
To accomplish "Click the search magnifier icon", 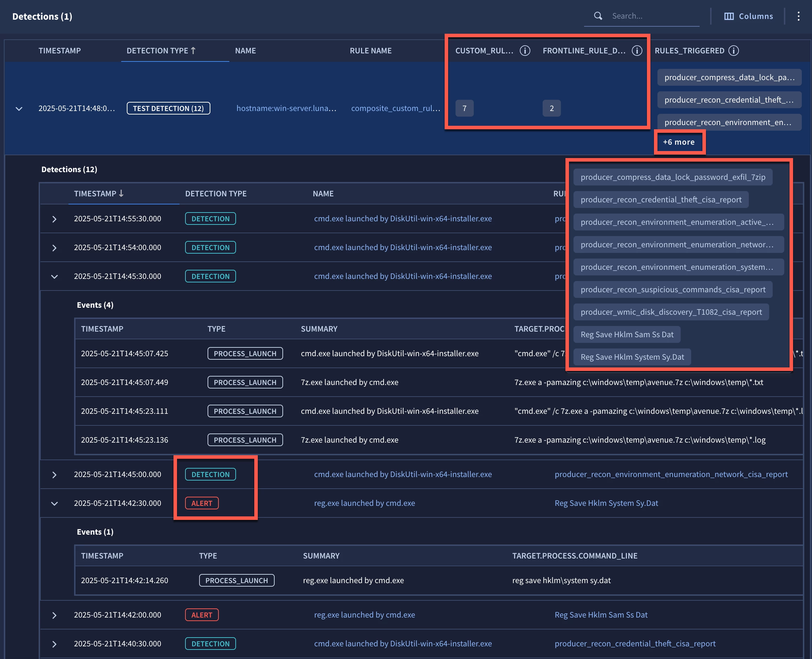I will click(598, 16).
